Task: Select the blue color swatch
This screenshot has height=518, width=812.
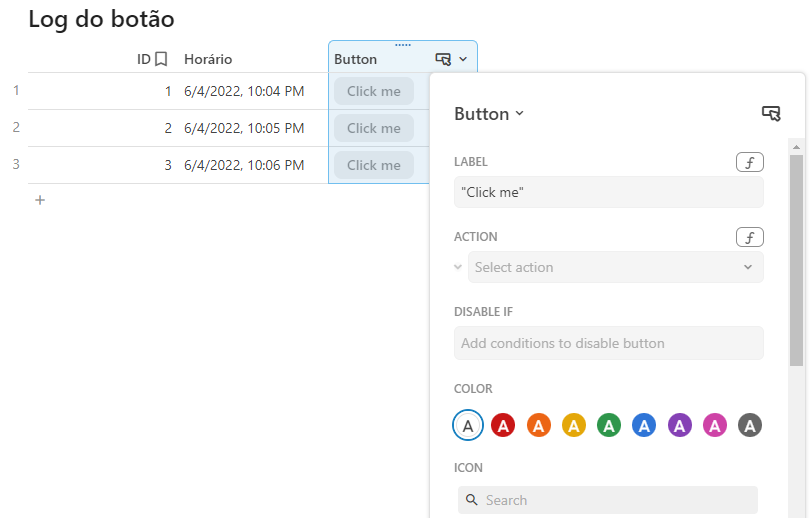Action: [644, 425]
